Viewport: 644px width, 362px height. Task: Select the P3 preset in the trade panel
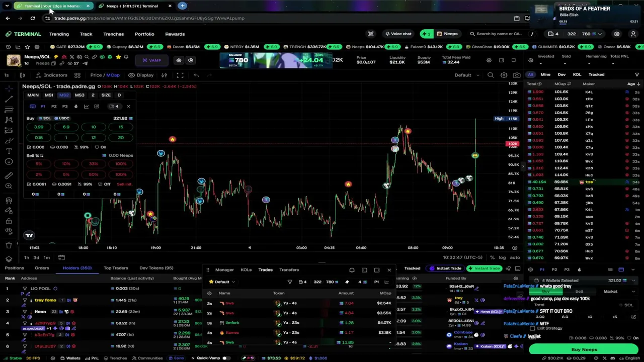(65, 107)
